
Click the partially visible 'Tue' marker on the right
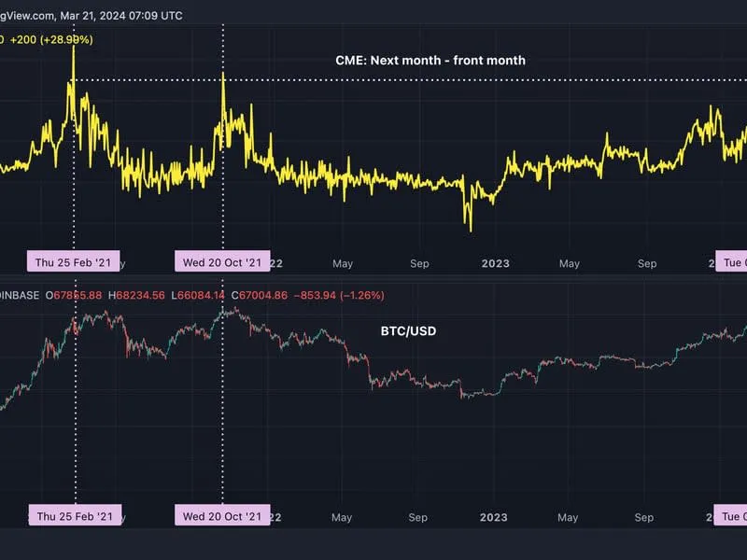coord(733,262)
